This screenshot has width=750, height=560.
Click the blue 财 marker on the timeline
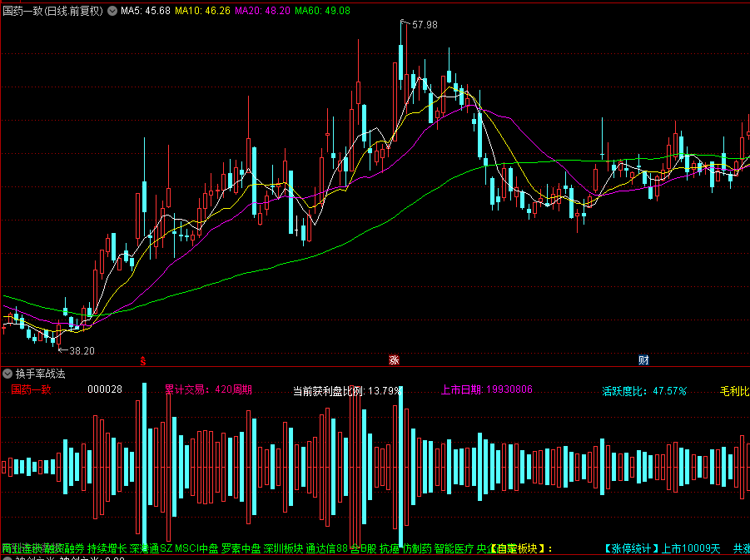pyautogui.click(x=643, y=360)
